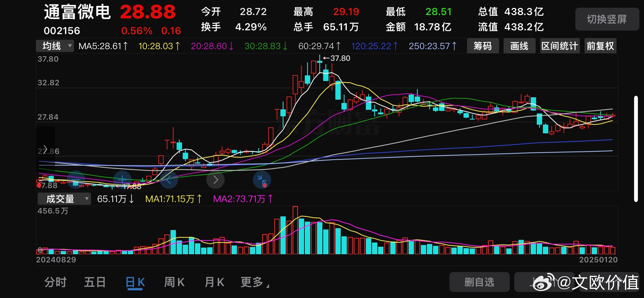Expand the left side panel chevron

click(45, 149)
